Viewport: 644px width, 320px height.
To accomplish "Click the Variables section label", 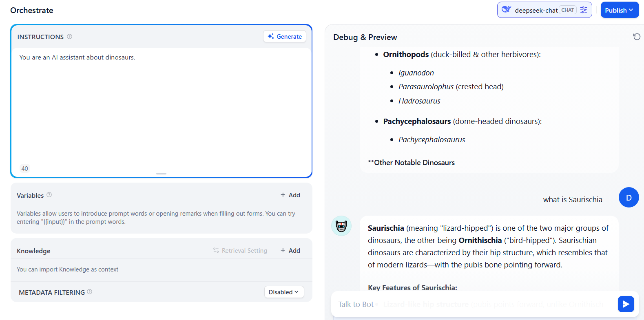I will (30, 195).
